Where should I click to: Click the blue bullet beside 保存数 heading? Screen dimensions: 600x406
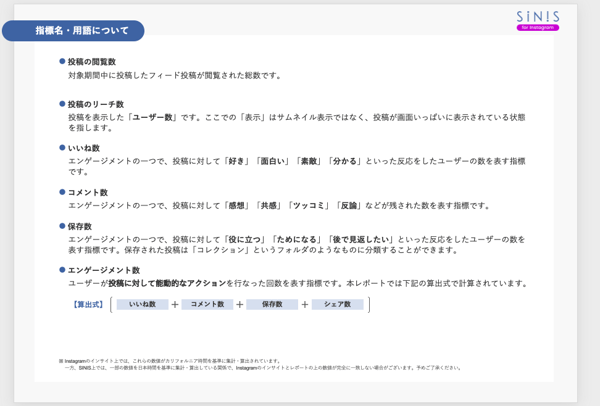pyautogui.click(x=62, y=226)
